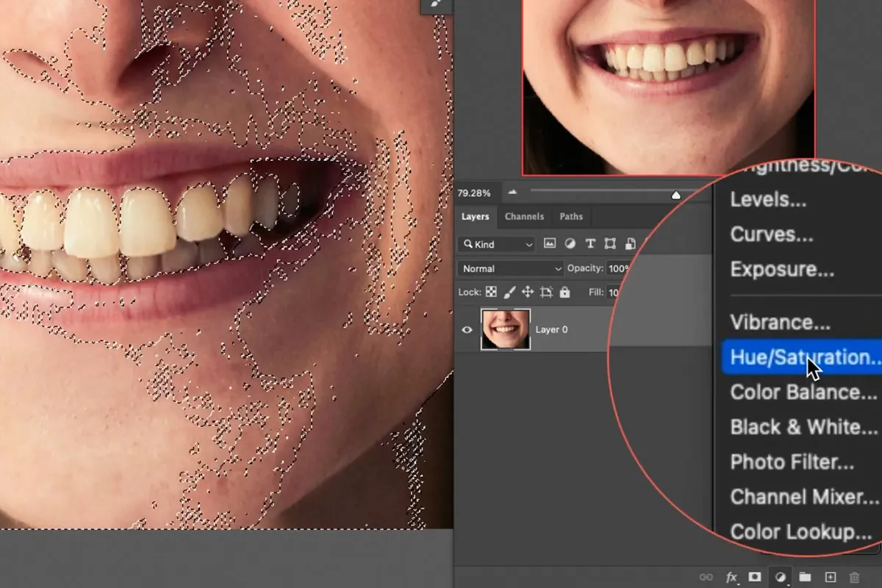The height and width of the screenshot is (588, 882).
Task: Click the Create new layer icon
Action: pyautogui.click(x=831, y=577)
